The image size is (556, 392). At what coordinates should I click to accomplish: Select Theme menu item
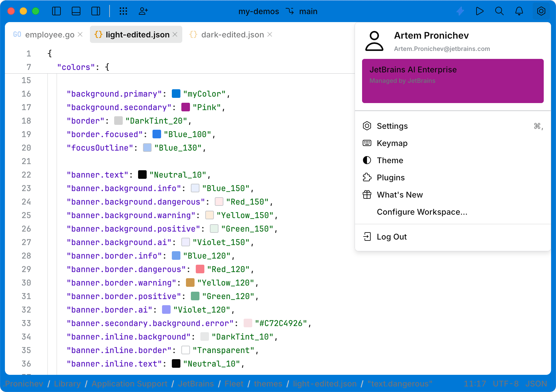click(x=390, y=160)
